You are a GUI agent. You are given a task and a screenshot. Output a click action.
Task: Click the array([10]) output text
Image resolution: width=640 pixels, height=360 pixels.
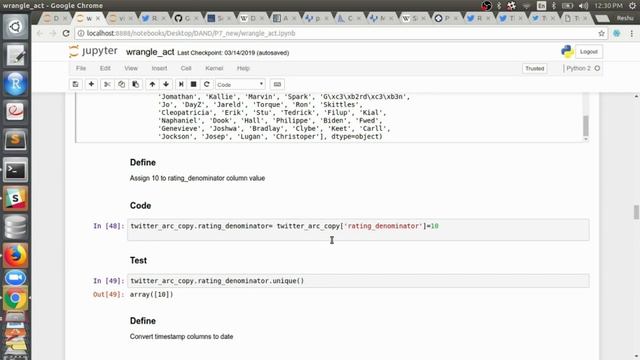coord(151,294)
